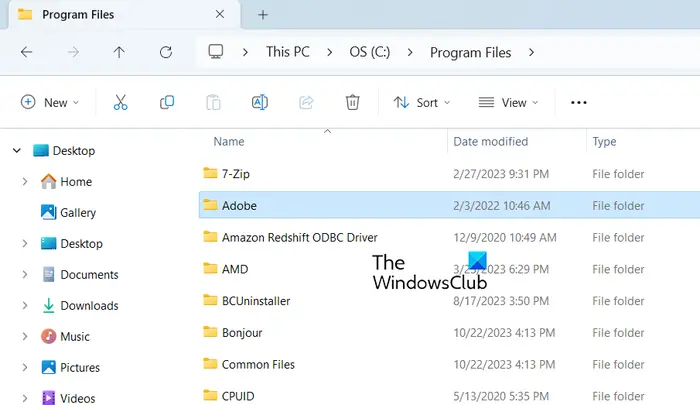Click the Pictures icon in sidebar
The width and height of the screenshot is (700, 405).
pyautogui.click(x=49, y=367)
